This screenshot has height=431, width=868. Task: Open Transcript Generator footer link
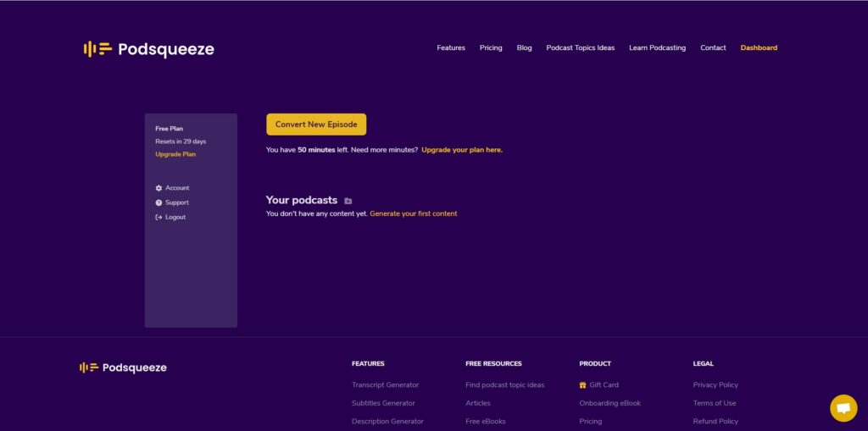386,385
